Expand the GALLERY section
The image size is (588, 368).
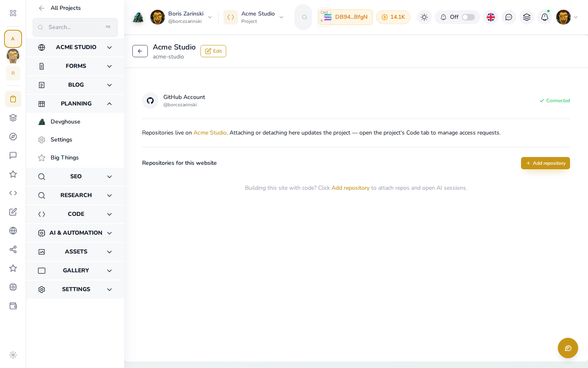(x=75, y=270)
